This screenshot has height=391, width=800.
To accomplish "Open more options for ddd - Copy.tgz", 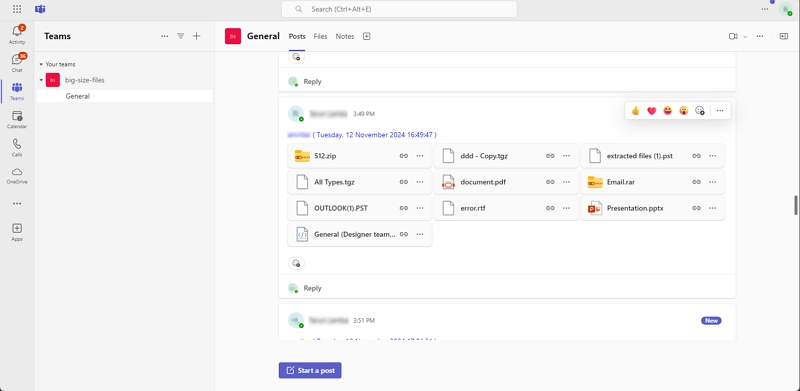I will coord(566,156).
